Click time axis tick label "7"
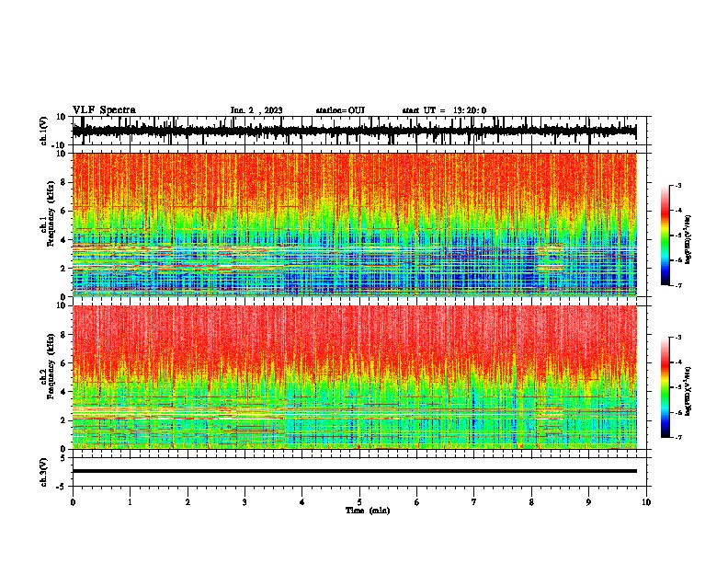Image resolution: width=728 pixels, height=563 pixels. pyautogui.click(x=474, y=502)
